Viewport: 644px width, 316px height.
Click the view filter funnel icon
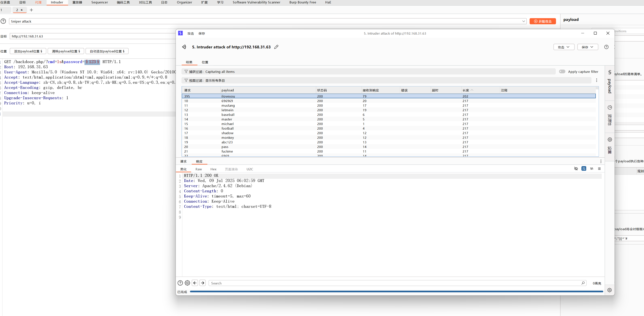point(186,80)
